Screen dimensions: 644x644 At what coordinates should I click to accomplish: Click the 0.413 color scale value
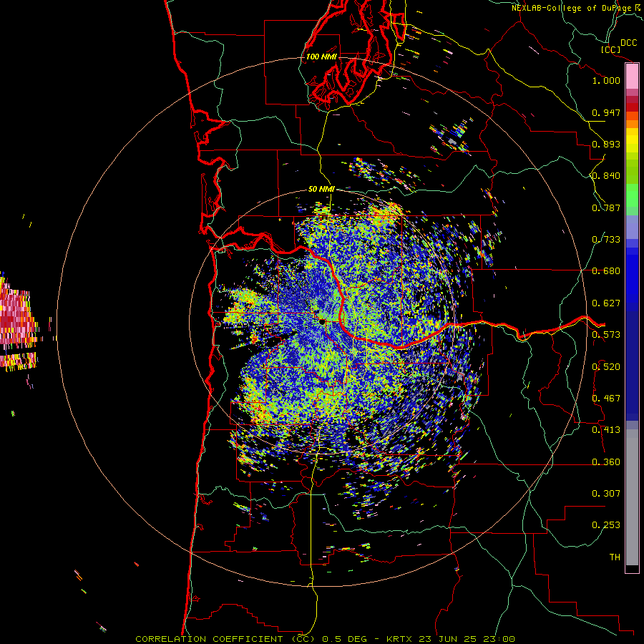[606, 430]
